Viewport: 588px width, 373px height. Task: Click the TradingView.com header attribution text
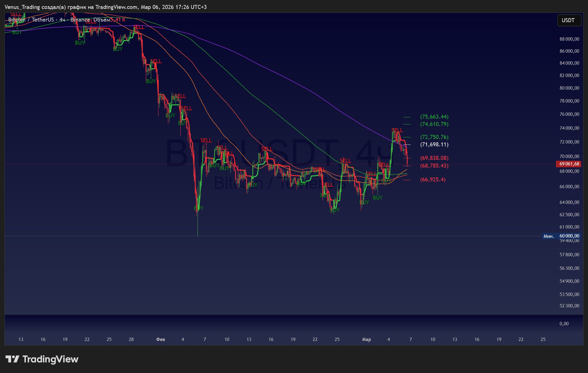pos(106,7)
